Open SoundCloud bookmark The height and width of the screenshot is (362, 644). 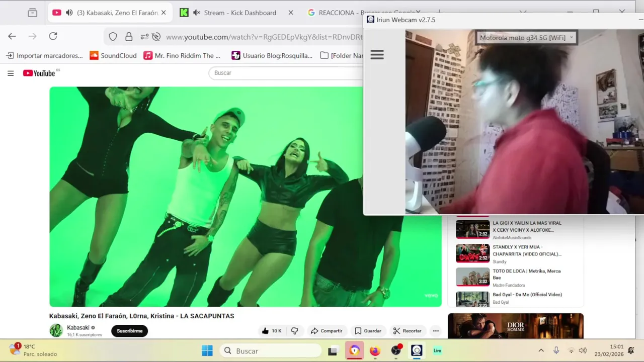coord(113,55)
